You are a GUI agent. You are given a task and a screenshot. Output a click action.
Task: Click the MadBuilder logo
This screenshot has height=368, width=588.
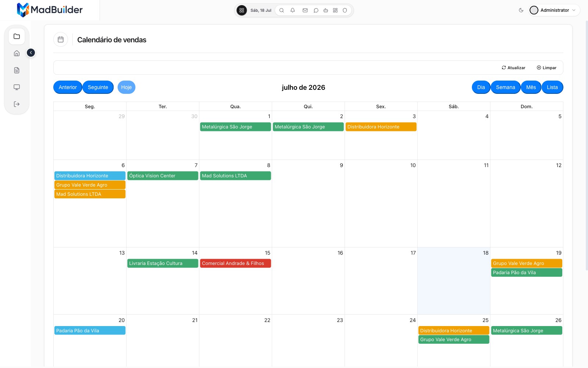(x=50, y=10)
